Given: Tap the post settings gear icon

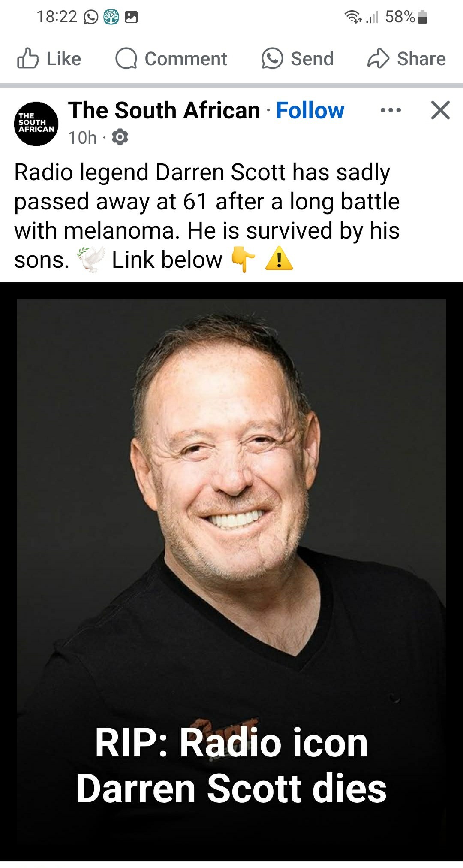Looking at the screenshot, I should (120, 137).
